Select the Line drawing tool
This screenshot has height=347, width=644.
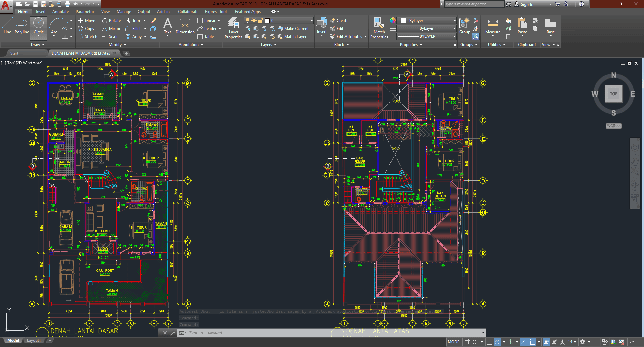pyautogui.click(x=7, y=26)
